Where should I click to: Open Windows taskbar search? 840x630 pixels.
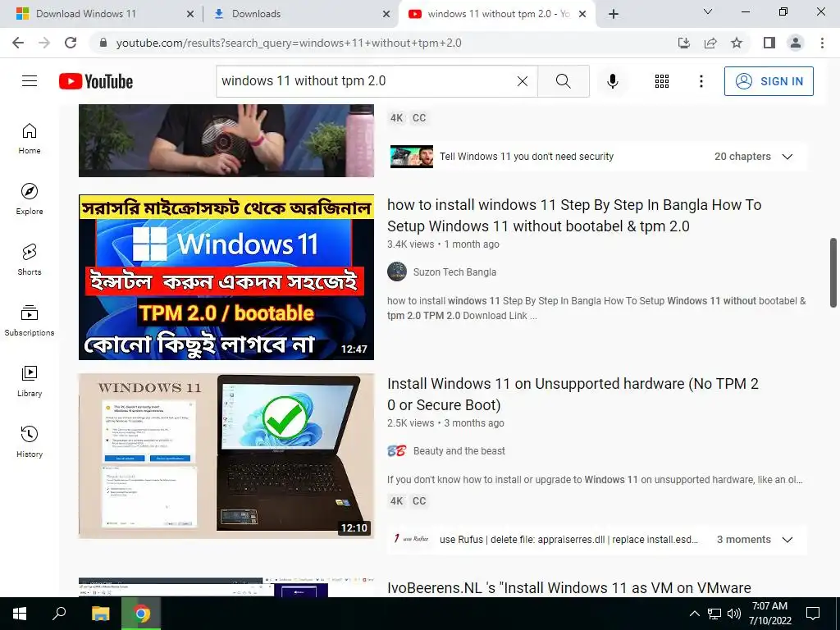tap(59, 614)
